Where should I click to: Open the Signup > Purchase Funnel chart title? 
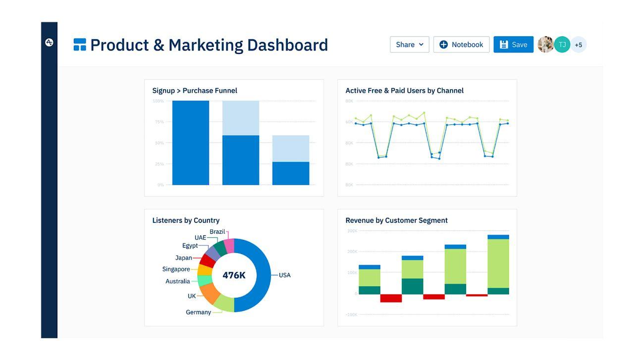195,91
